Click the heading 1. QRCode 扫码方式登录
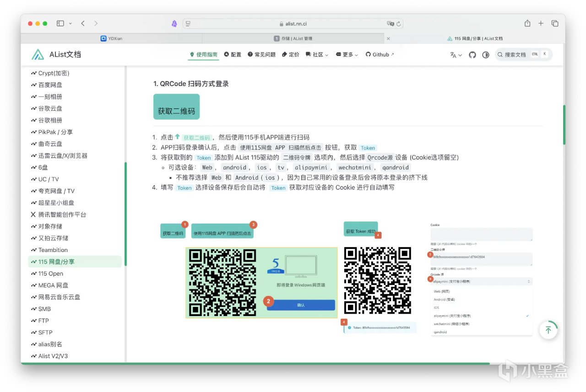 pyautogui.click(x=191, y=84)
